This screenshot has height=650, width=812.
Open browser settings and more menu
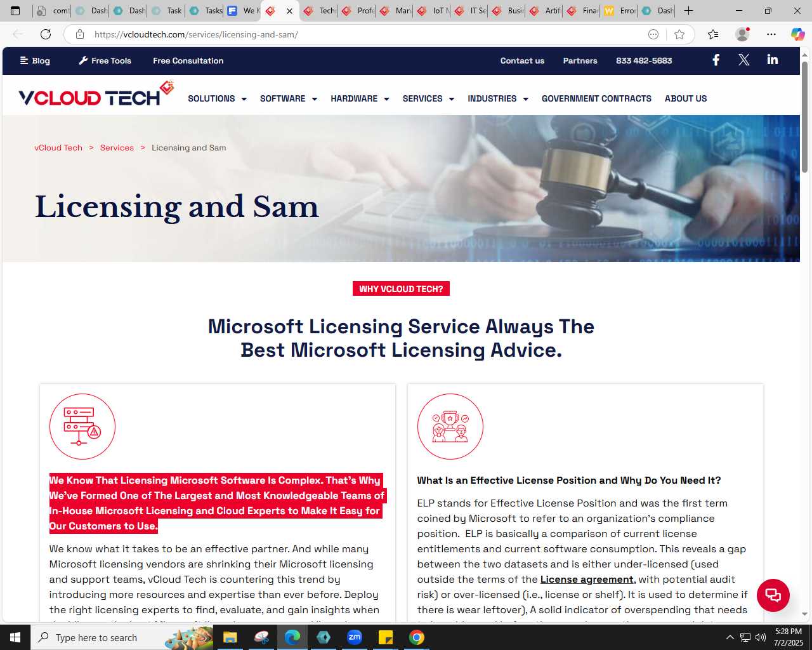click(771, 34)
